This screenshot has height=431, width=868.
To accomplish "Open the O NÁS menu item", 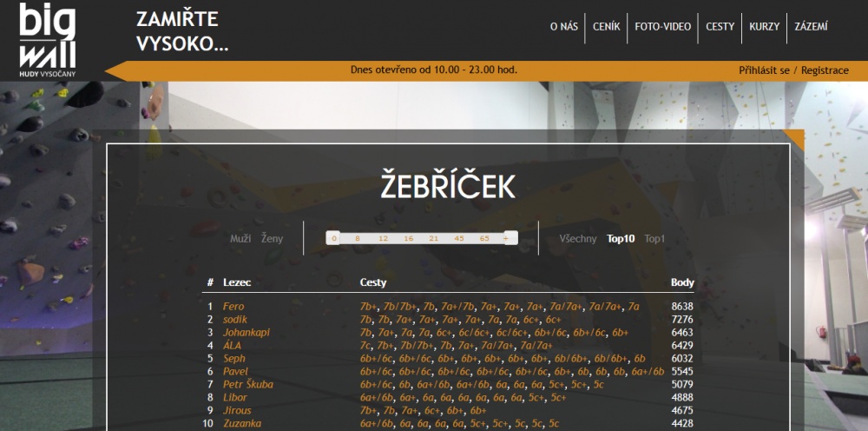I will (x=563, y=27).
